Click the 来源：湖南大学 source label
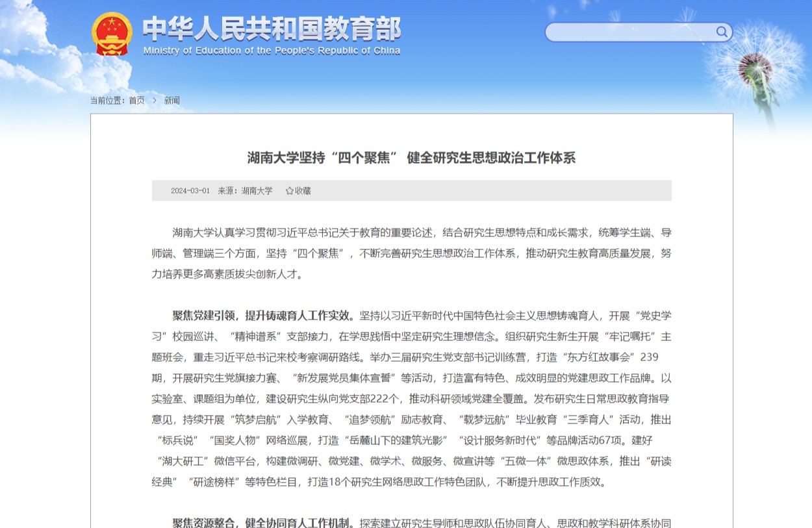The image size is (812, 528). pos(245,191)
